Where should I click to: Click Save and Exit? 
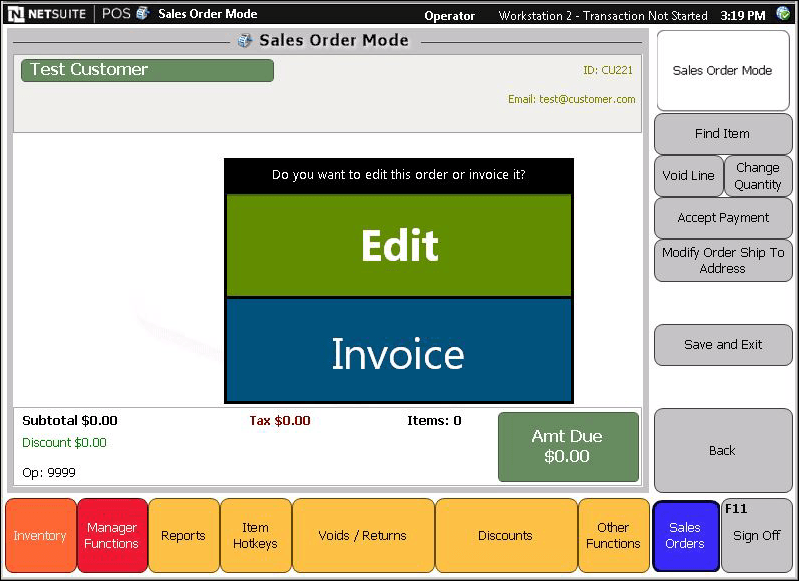[x=723, y=345]
